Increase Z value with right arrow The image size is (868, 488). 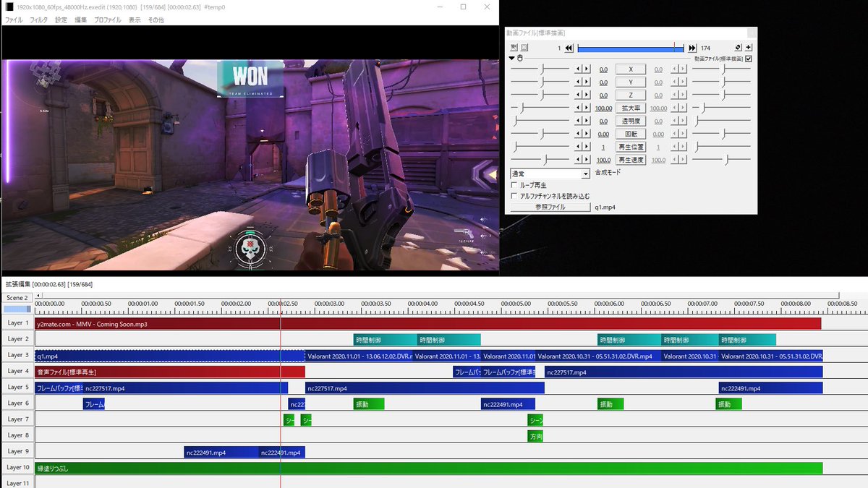(586, 95)
